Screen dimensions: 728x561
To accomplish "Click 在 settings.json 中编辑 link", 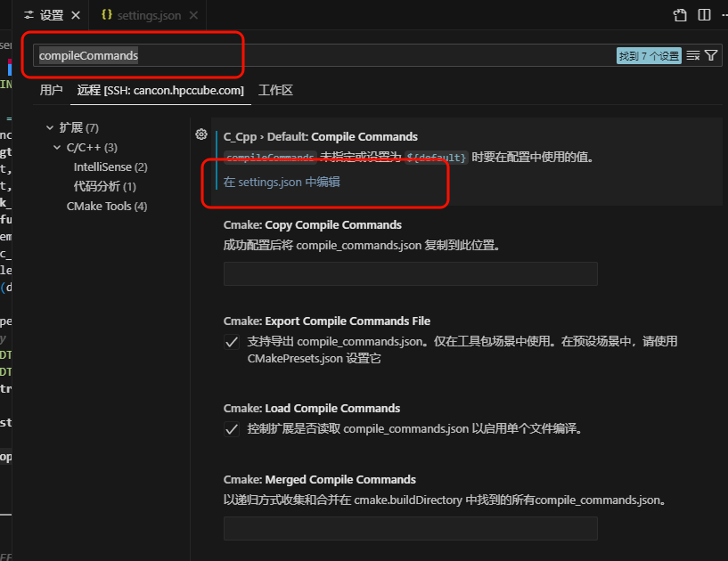I will (x=282, y=182).
